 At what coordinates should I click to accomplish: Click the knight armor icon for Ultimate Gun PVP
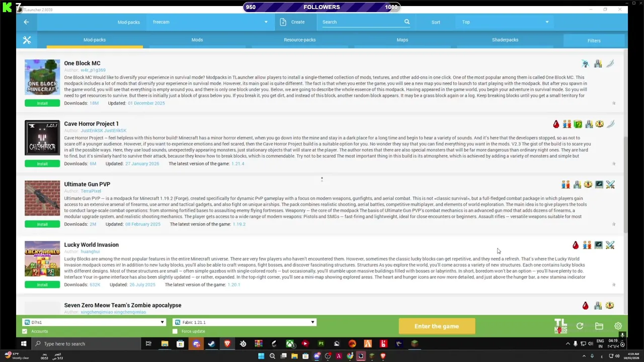(x=577, y=185)
